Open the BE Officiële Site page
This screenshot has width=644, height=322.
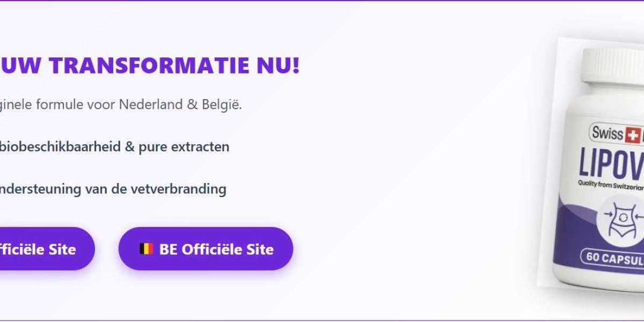[206, 248]
